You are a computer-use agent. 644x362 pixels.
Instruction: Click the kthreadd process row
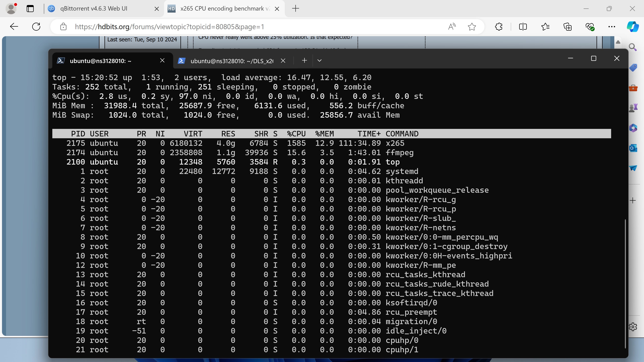point(332,181)
